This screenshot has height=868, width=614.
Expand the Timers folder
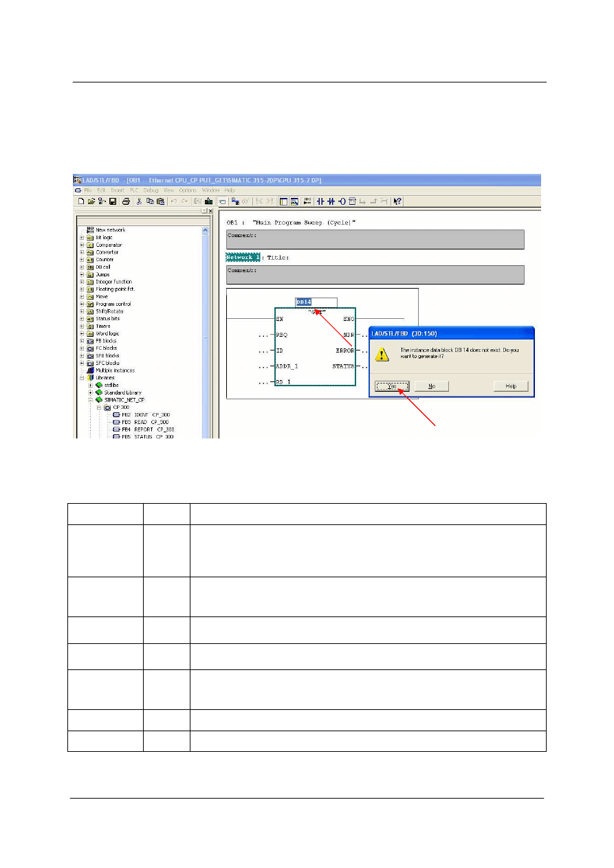pos(82,326)
